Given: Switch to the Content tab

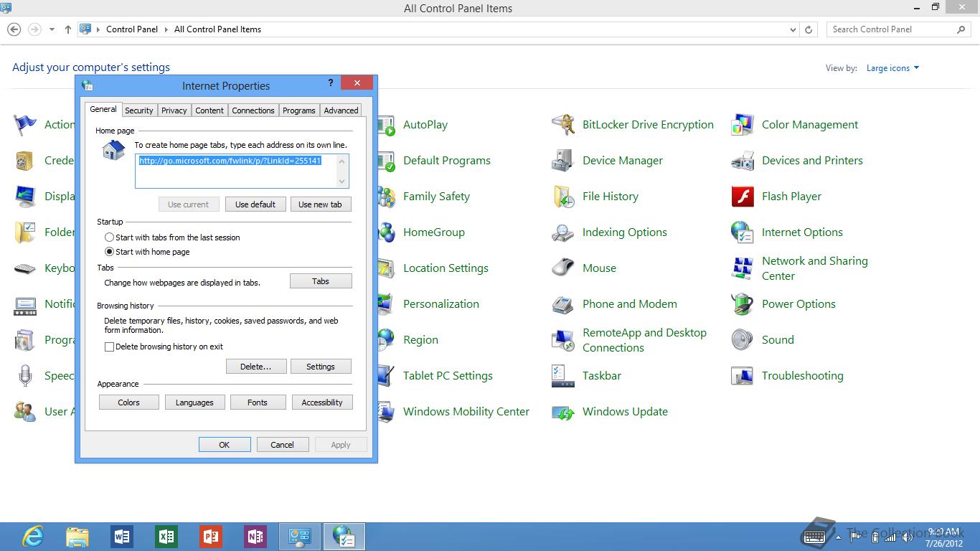Looking at the screenshot, I should point(209,110).
